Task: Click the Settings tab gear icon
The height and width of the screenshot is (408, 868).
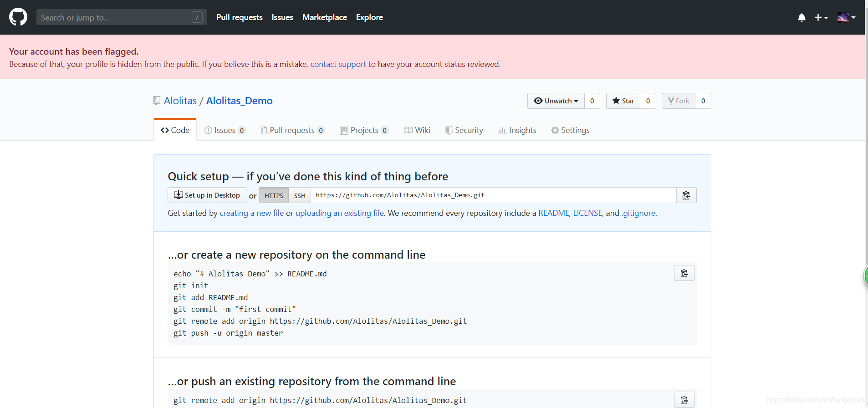Action: pyautogui.click(x=555, y=130)
